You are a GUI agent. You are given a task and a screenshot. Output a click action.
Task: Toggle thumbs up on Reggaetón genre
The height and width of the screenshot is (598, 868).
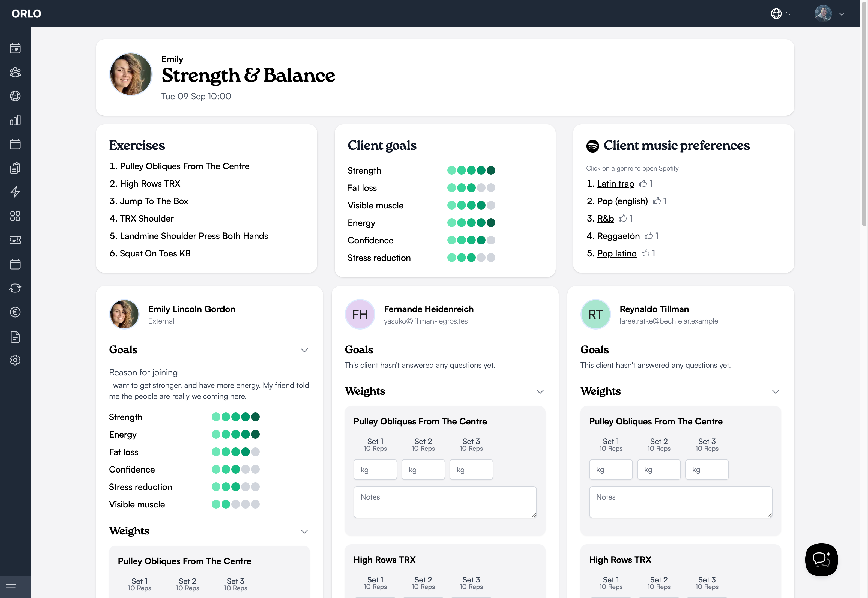pos(648,236)
